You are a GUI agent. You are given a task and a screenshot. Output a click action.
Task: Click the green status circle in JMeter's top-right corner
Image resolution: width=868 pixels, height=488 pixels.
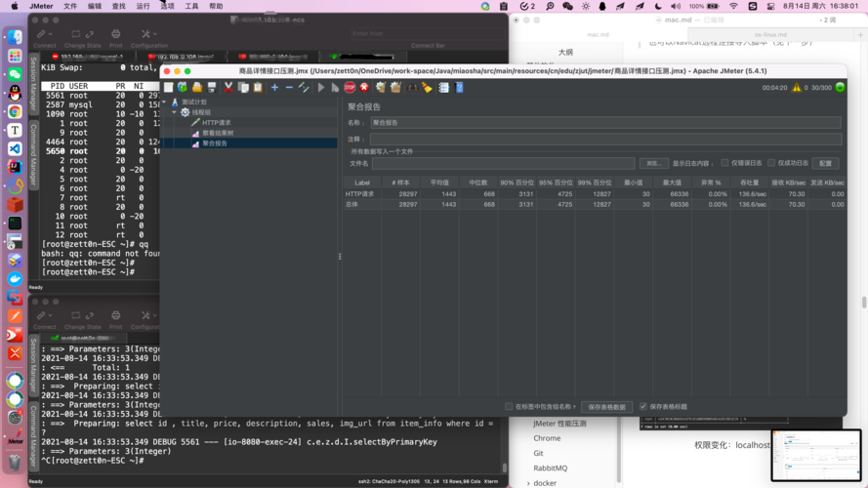pyautogui.click(x=840, y=88)
